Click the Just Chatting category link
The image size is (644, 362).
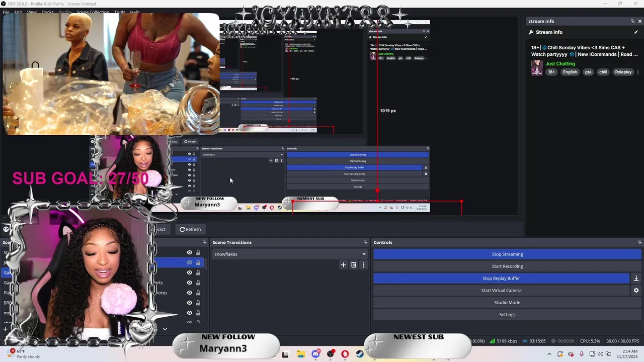(560, 64)
